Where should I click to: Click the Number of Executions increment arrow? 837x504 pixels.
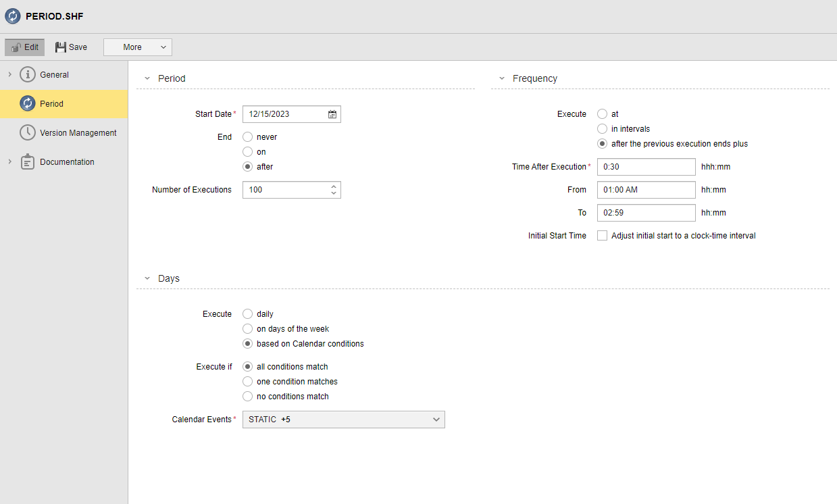point(333,186)
